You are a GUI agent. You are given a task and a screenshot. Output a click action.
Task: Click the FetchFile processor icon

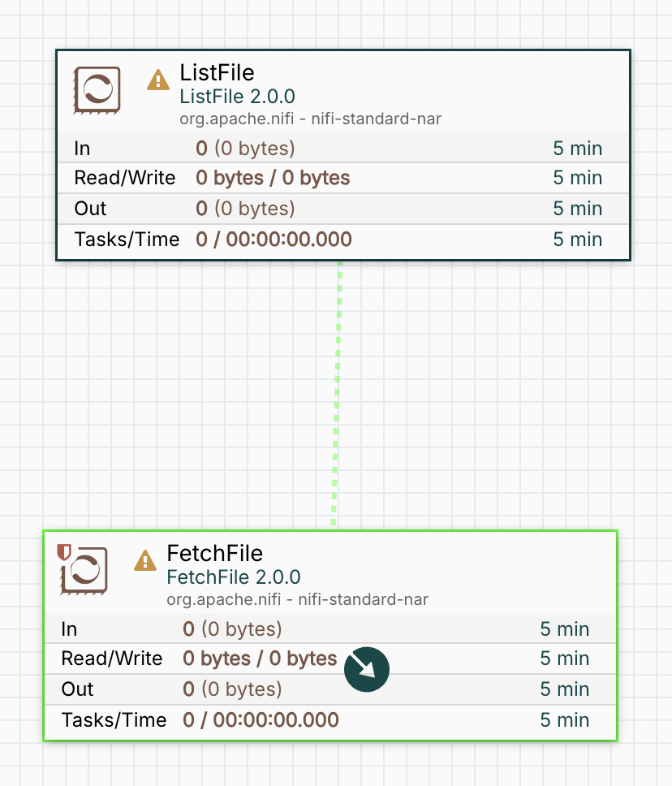84,569
